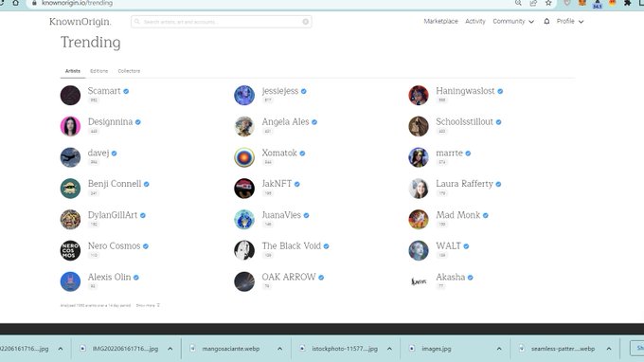The image size is (644, 362).
Task: Go to the Activity page
Action: (x=475, y=22)
